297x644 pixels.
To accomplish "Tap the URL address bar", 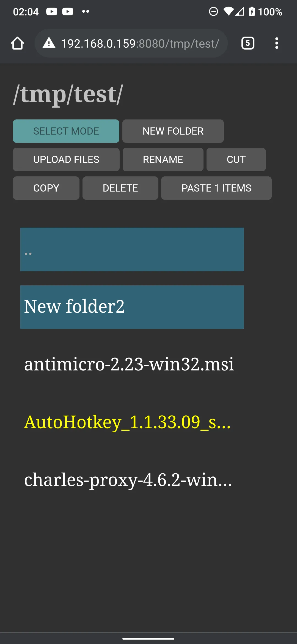I will coord(140,43).
